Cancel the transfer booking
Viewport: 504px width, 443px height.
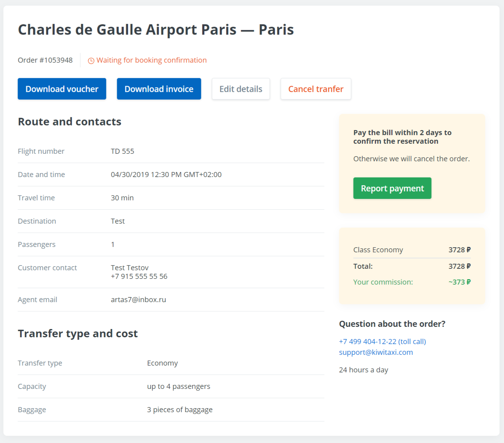(x=316, y=89)
